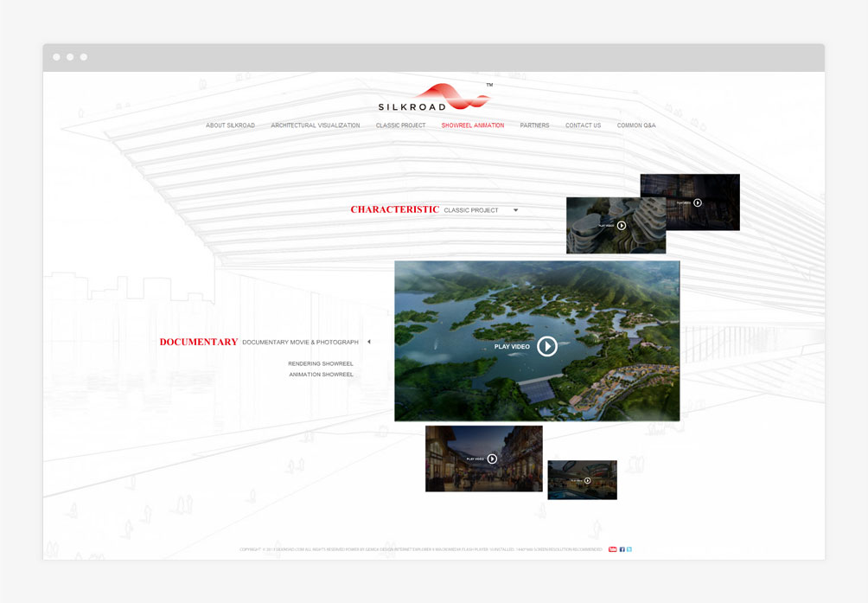Play the large lake landscape video
Screen dimensions: 868x603
pyautogui.click(x=546, y=346)
